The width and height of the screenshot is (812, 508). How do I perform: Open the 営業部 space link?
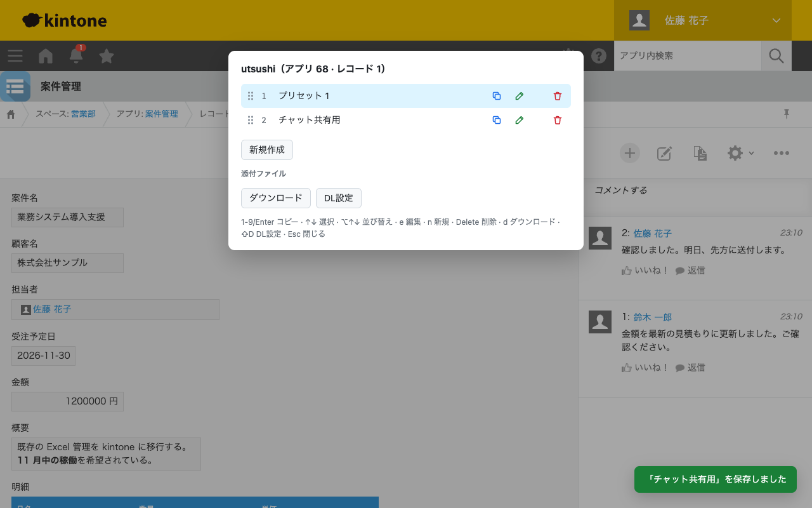[x=83, y=114]
